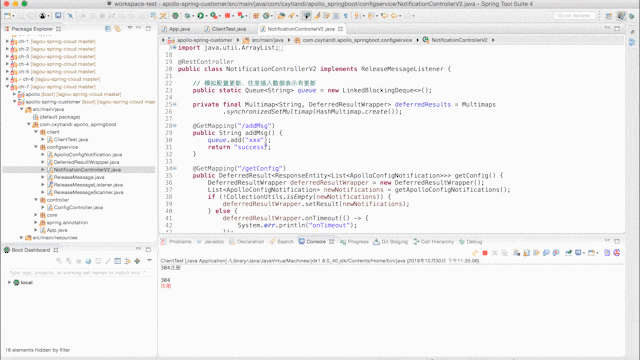Click the Boot Dashboard open browser globe icon
The height and width of the screenshot is (360, 640).
(x=88, y=261)
